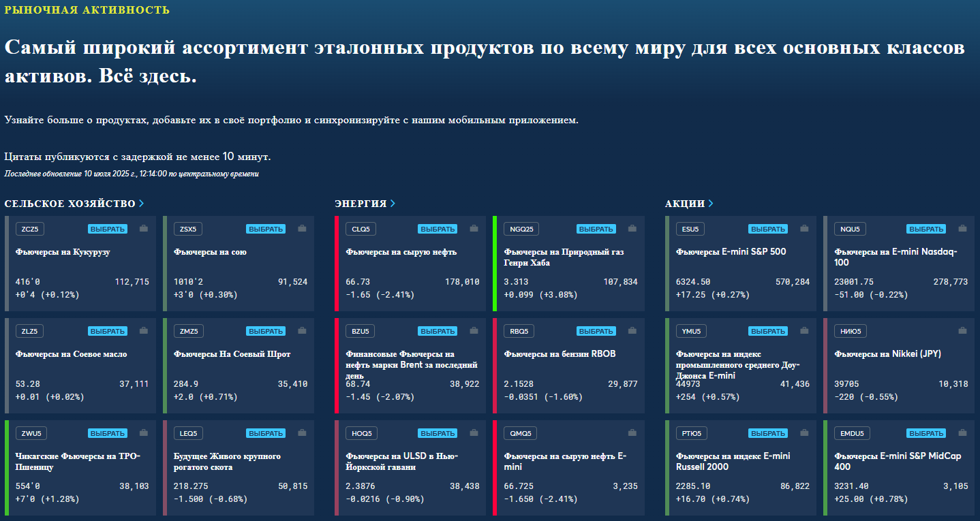The height and width of the screenshot is (521, 980).
Task: Click the РТЮ5 ticker badge
Action: (692, 433)
